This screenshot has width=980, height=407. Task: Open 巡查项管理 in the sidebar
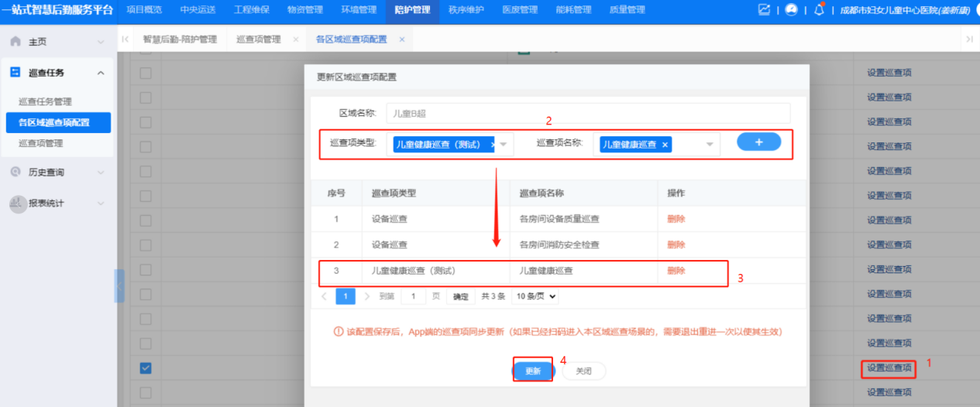(x=40, y=143)
